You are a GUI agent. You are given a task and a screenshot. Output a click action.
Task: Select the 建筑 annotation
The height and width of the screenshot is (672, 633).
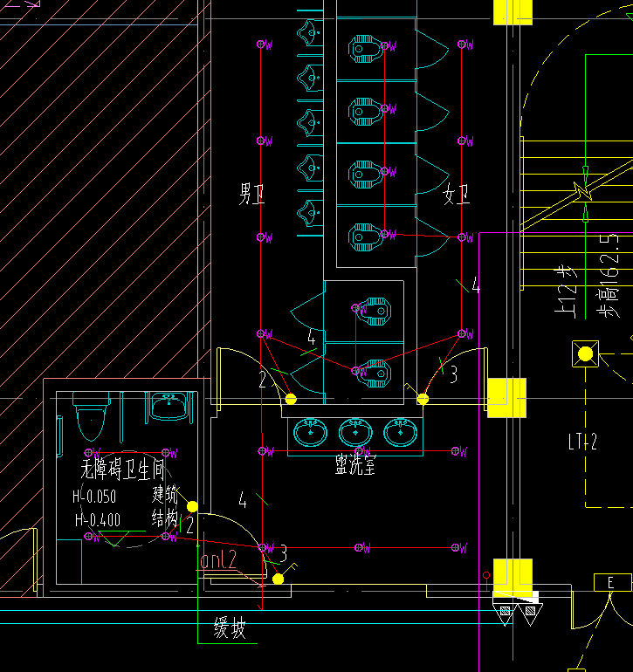coord(165,495)
